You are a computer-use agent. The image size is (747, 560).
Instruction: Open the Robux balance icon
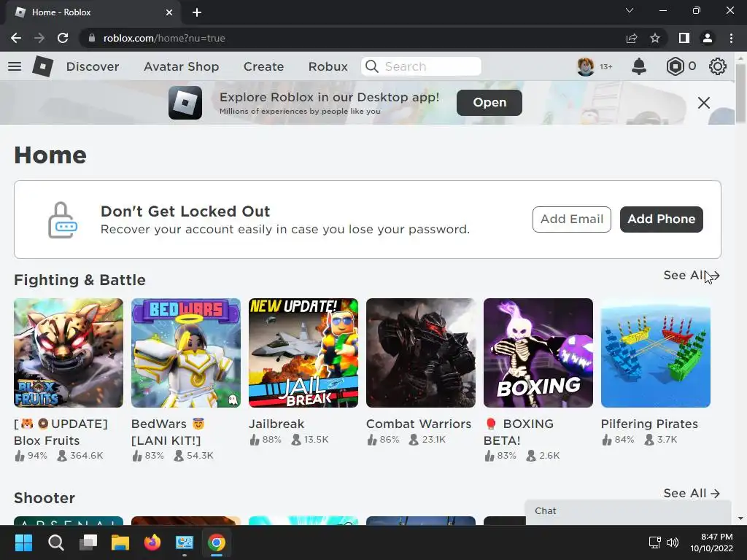click(675, 66)
